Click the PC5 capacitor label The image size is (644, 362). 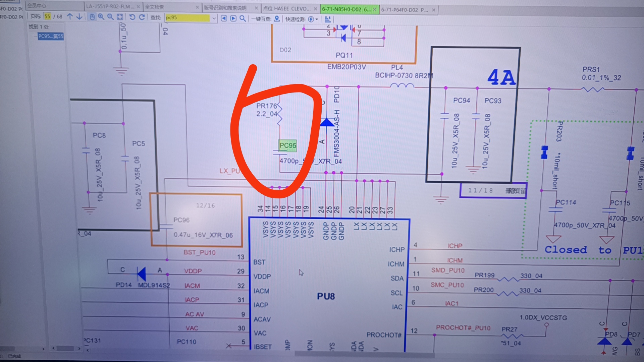(139, 143)
